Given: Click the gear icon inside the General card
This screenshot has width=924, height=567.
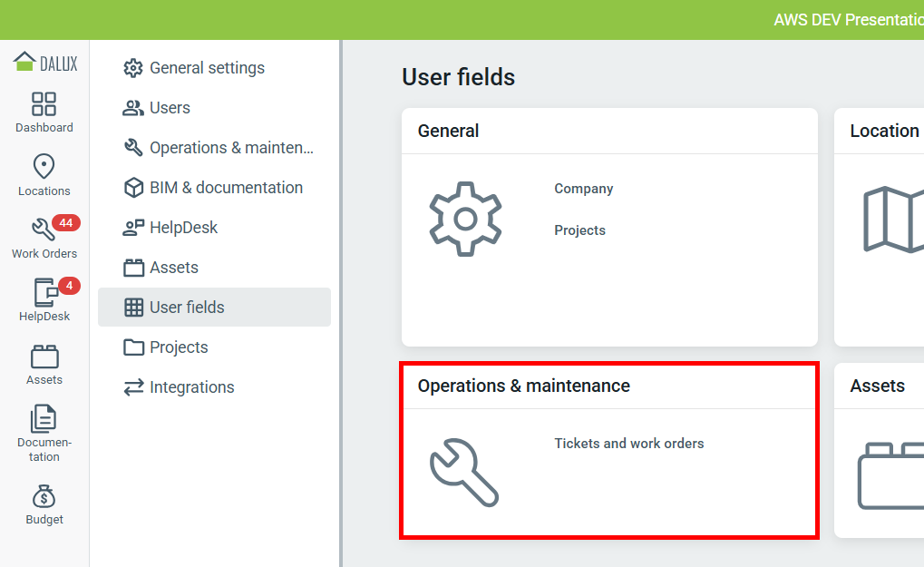Looking at the screenshot, I should pyautogui.click(x=465, y=219).
